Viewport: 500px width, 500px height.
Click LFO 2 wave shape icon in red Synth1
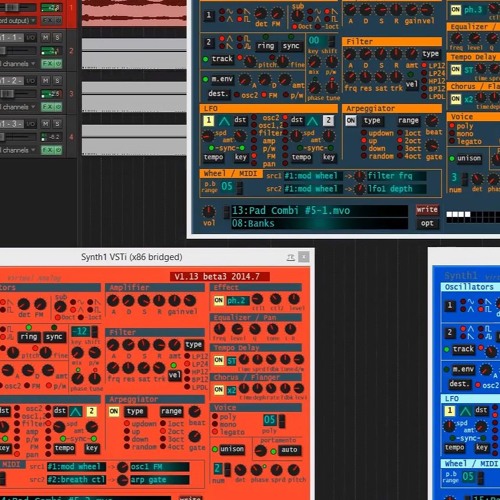click(76, 411)
